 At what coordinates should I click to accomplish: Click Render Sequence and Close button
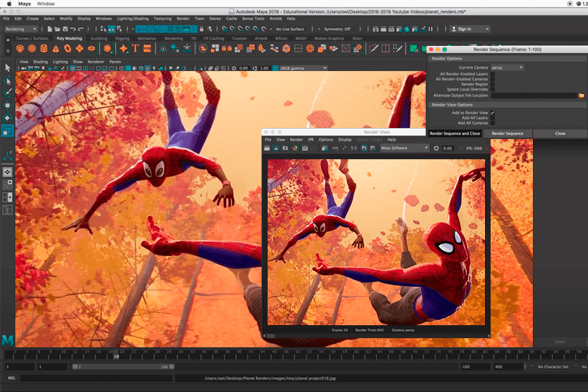click(x=454, y=134)
